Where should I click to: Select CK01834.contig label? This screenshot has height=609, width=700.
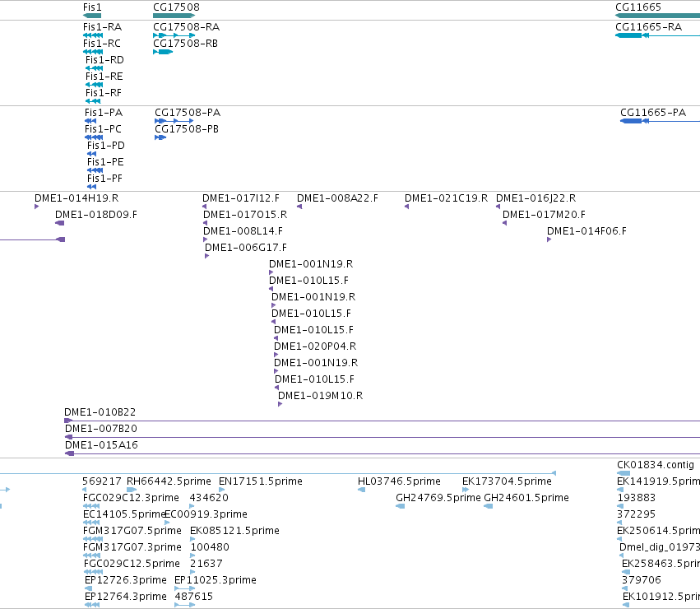coord(656,465)
